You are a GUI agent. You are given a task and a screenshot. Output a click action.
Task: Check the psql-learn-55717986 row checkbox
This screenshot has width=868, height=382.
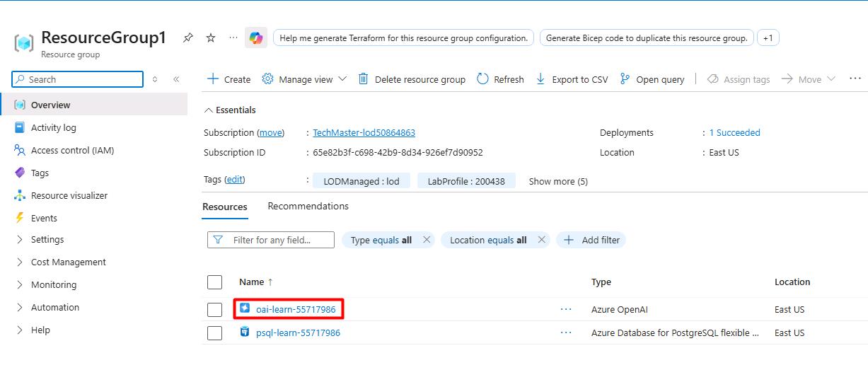214,333
